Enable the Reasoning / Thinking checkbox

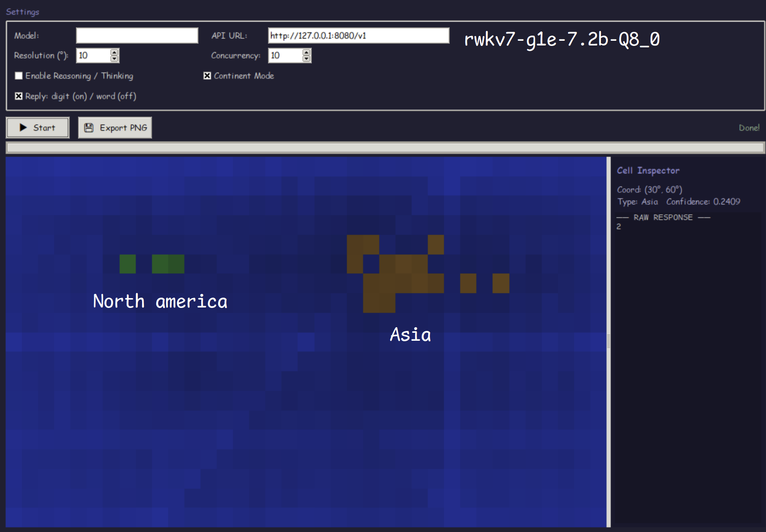point(19,76)
